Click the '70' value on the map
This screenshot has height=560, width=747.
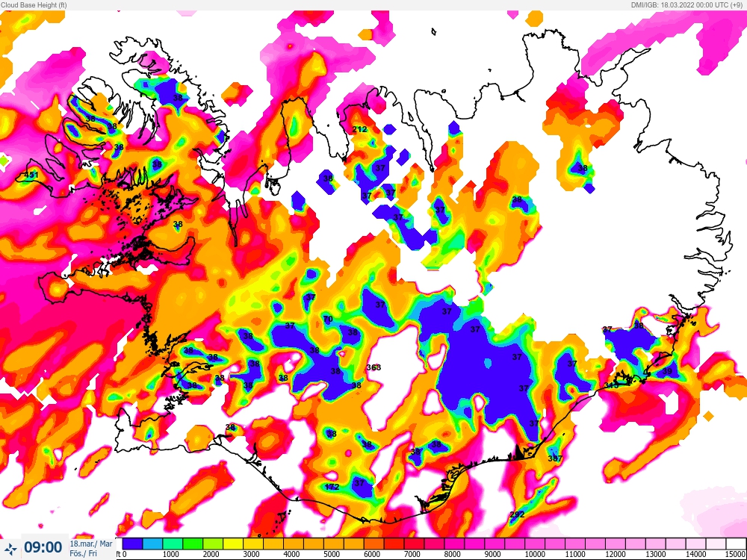328,319
